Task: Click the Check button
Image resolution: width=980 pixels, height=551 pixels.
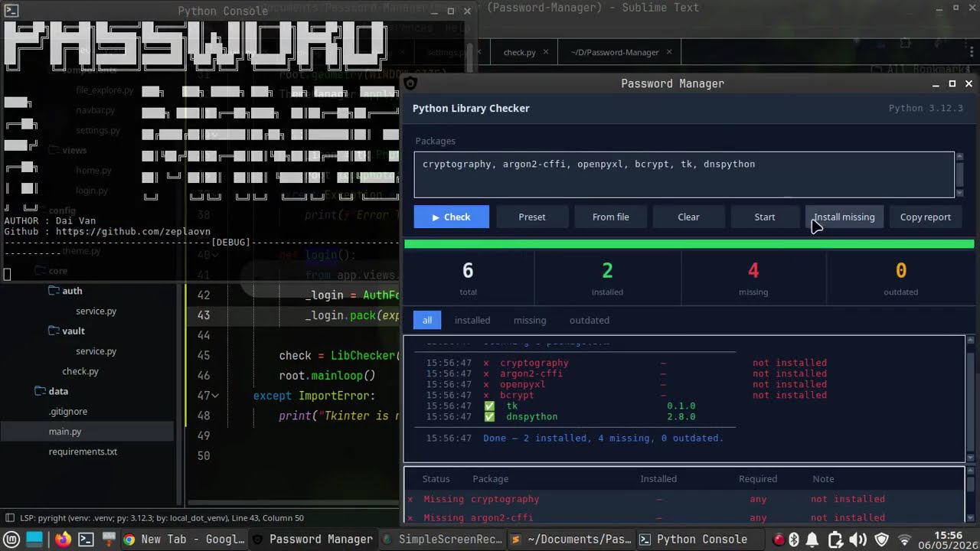Action: pos(451,217)
